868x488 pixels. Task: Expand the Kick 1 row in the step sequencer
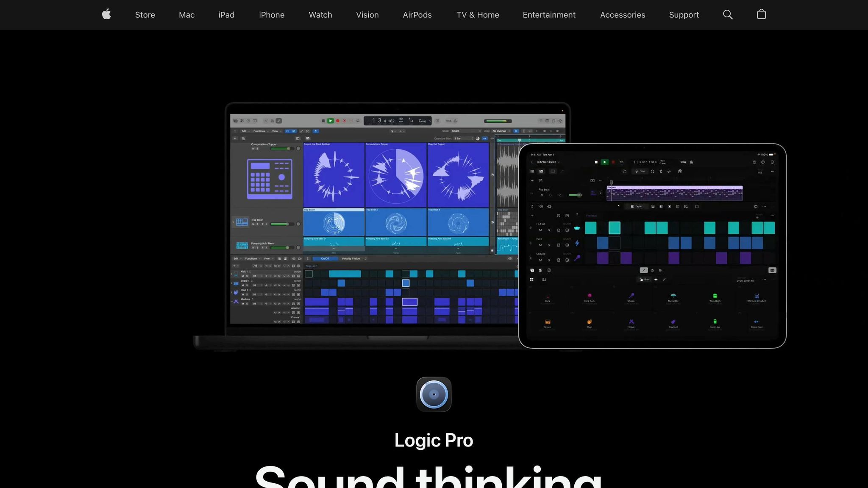coord(231,274)
